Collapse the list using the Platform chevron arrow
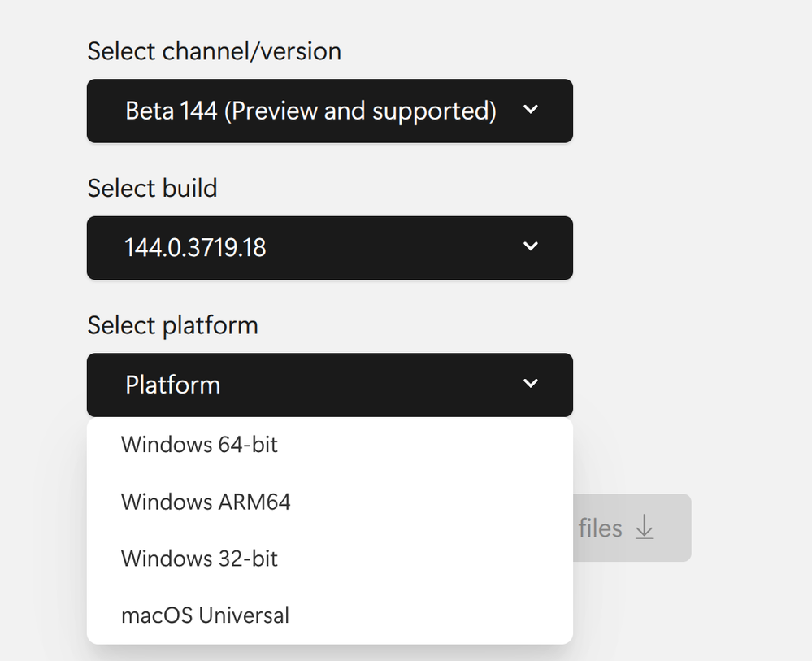Viewport: 812px width, 661px height. click(x=531, y=383)
